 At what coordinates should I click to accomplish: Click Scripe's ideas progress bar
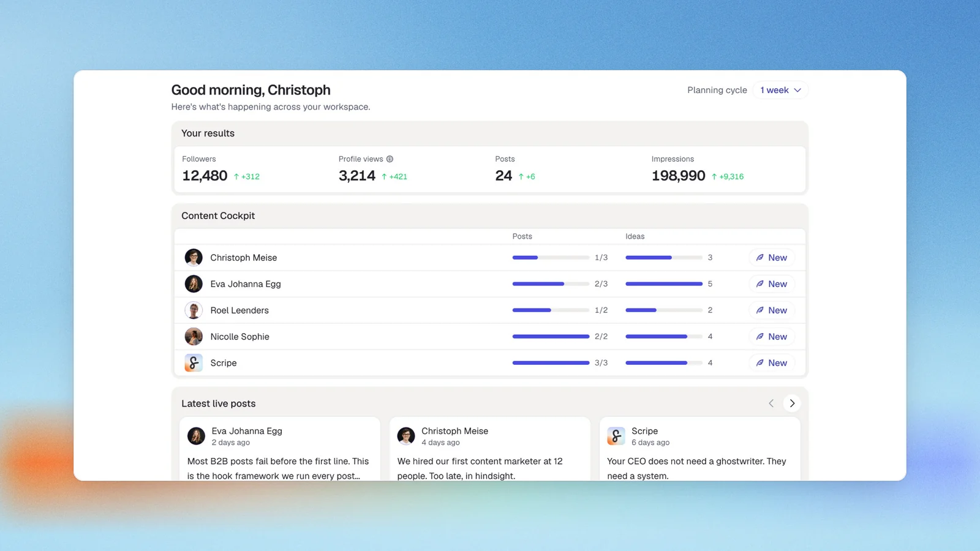click(x=664, y=363)
